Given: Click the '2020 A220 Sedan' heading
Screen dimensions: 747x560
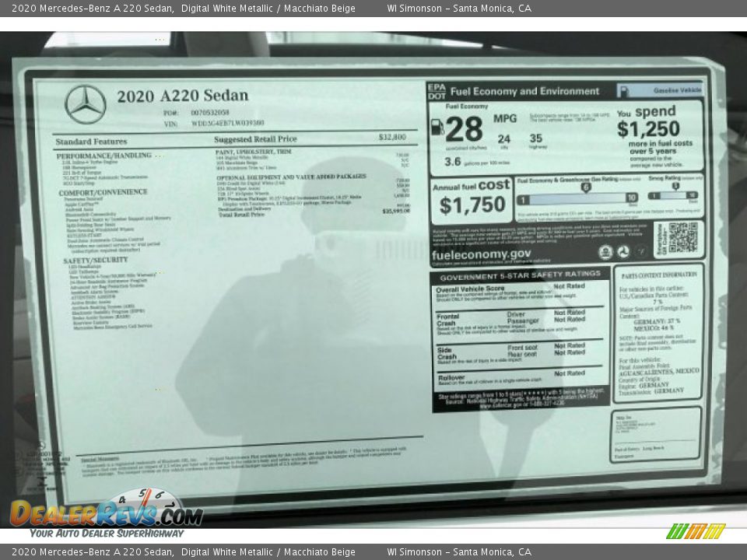Looking at the screenshot, I should click(x=183, y=96).
